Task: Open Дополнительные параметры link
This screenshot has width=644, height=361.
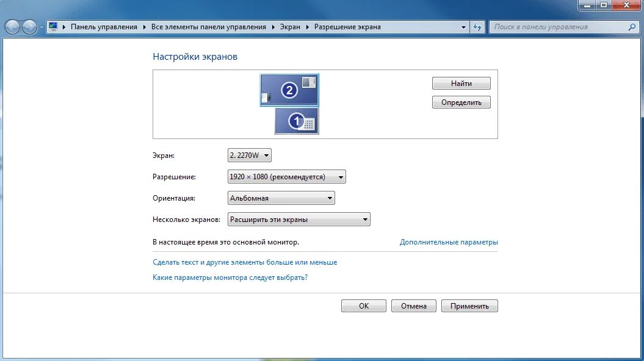Action: (449, 242)
